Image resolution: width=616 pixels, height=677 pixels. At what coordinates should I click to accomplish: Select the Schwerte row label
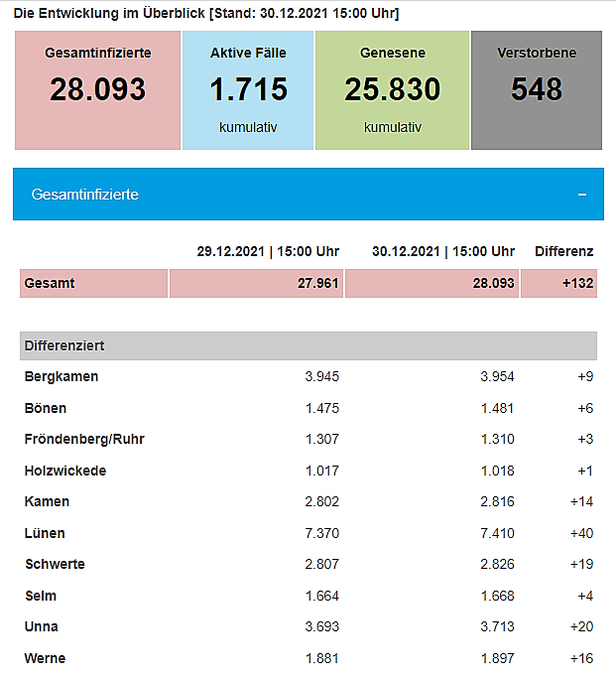[x=55, y=564]
